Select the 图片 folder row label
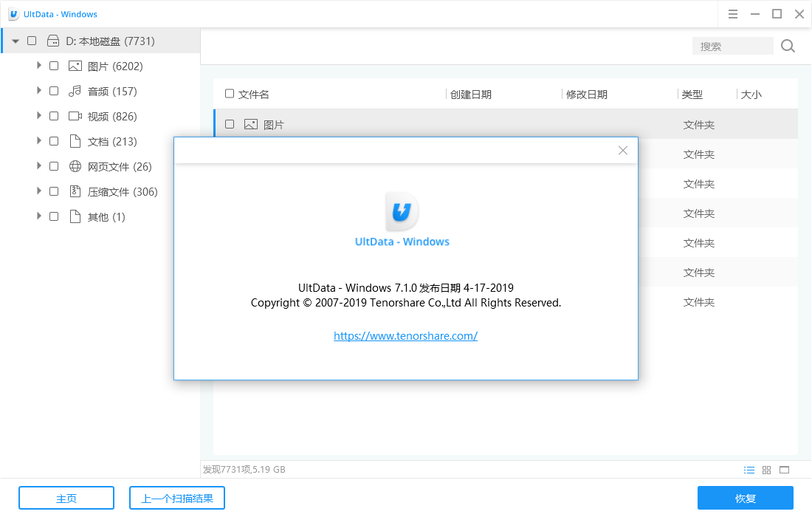Screen dimensions: 812x517 273,125
